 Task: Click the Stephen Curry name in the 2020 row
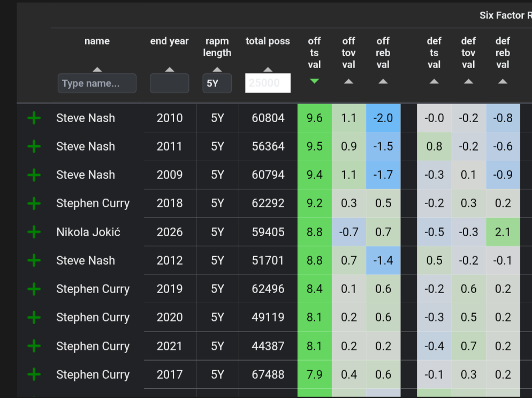click(93, 317)
